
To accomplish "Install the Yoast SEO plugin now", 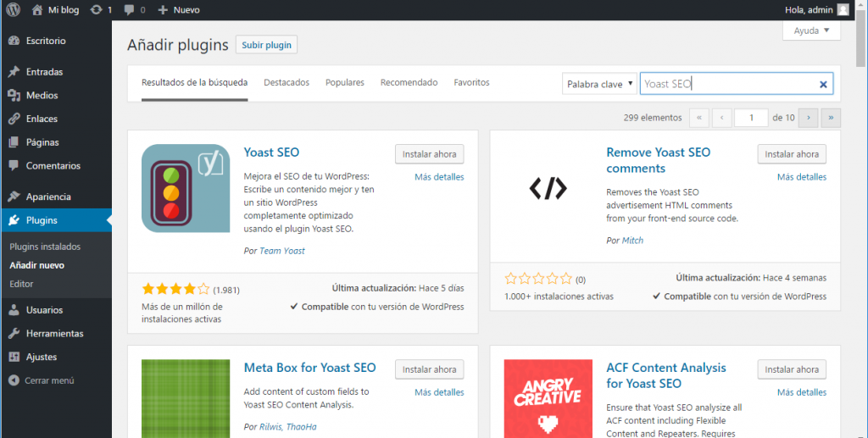I will coord(430,154).
